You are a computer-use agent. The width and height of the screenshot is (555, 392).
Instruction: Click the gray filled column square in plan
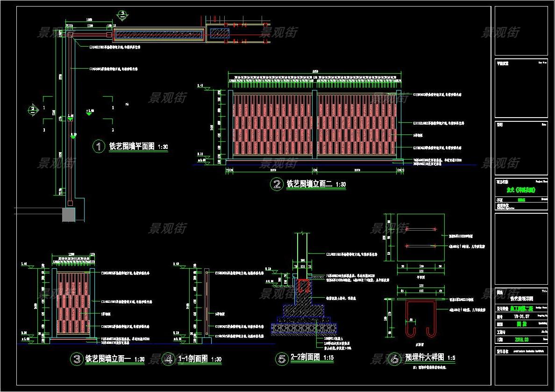pos(68,214)
